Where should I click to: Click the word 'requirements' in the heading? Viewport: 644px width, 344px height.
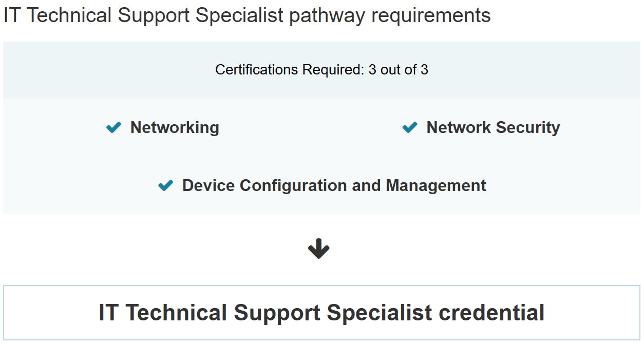[x=431, y=15]
